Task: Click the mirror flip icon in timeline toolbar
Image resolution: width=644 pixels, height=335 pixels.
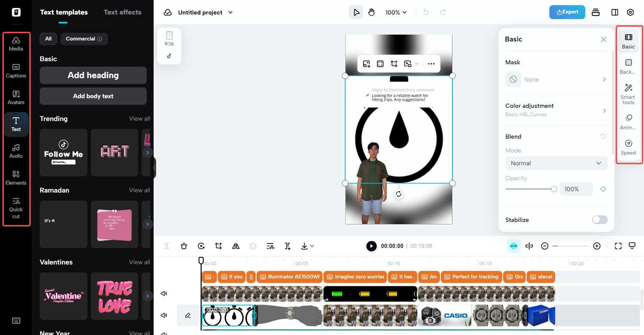Action: click(x=236, y=246)
